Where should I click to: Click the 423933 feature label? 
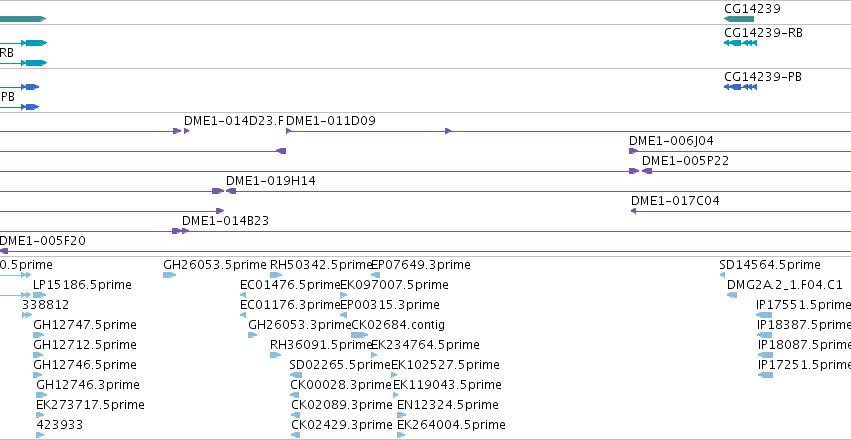point(60,425)
